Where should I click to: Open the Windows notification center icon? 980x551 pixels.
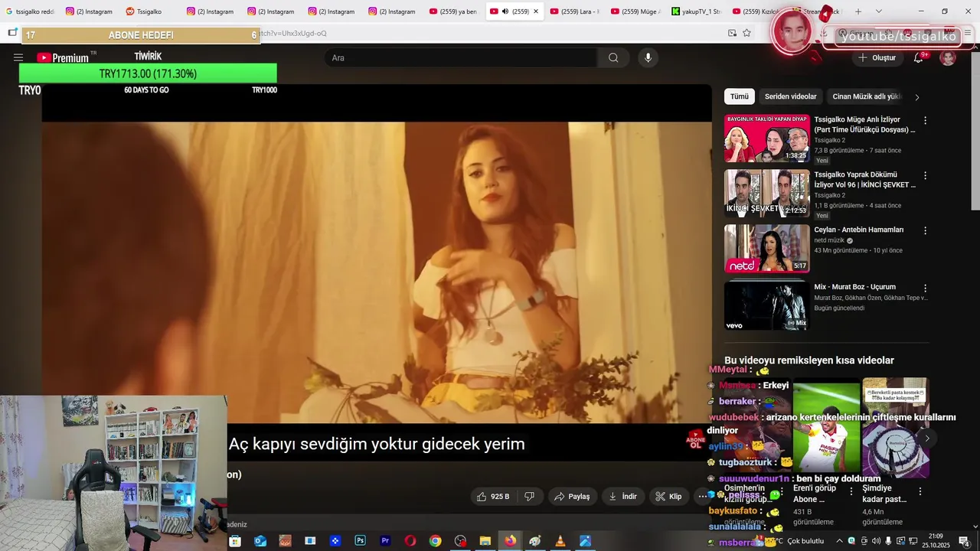[964, 541]
